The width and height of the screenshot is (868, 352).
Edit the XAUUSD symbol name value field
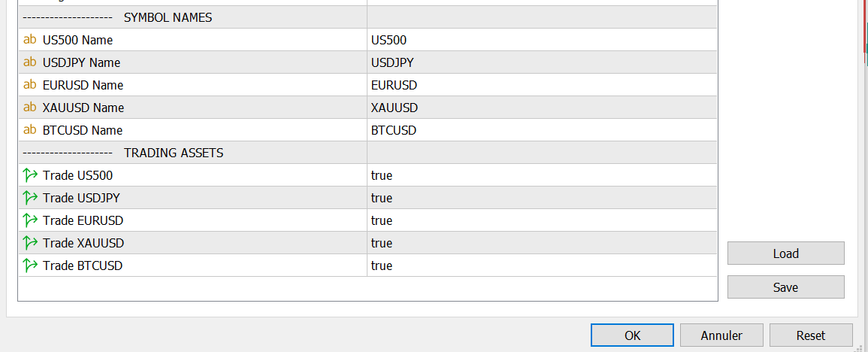(542, 108)
